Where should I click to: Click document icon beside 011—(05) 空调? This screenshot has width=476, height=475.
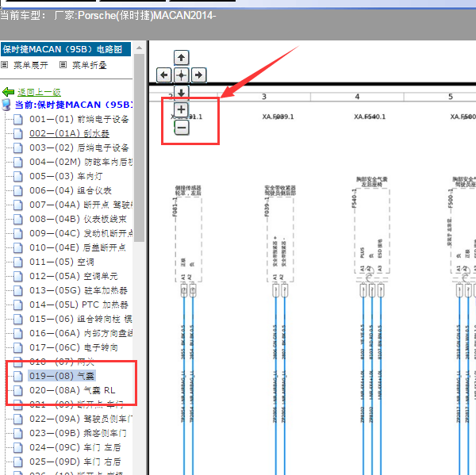18,262
